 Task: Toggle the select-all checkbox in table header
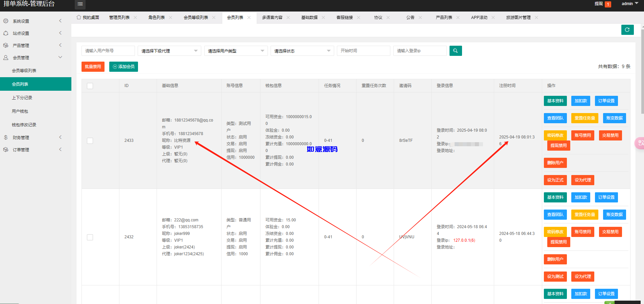pyautogui.click(x=90, y=86)
